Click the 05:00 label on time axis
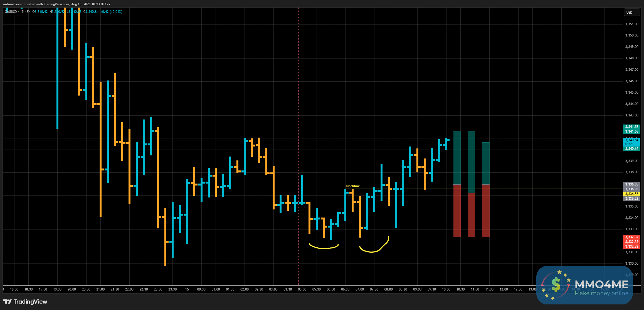The width and height of the screenshot is (644, 310). (302, 289)
